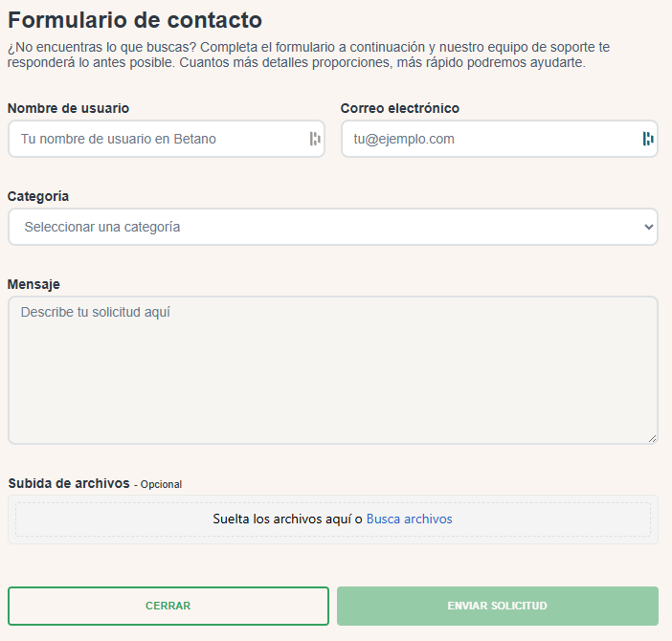Click the arrow of the Categoría dropdown
This screenshot has width=672, height=641.
click(x=649, y=227)
